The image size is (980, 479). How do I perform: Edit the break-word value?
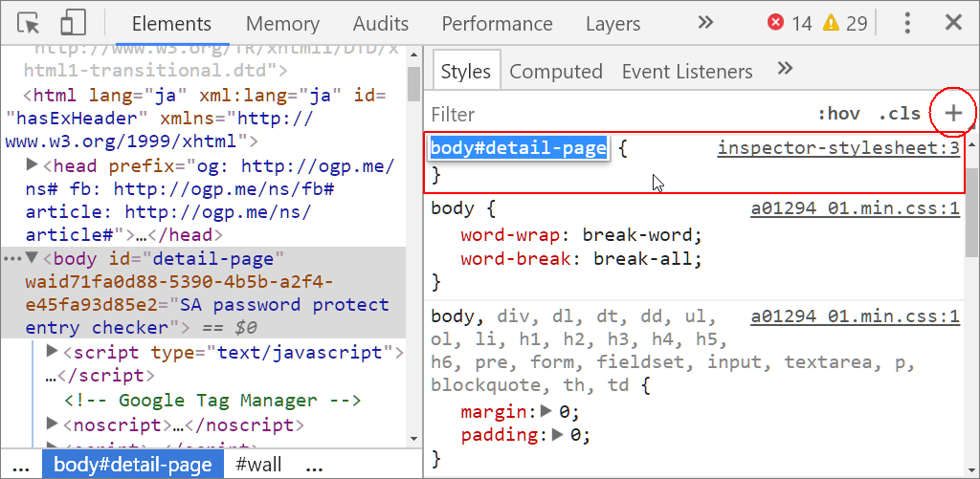637,235
